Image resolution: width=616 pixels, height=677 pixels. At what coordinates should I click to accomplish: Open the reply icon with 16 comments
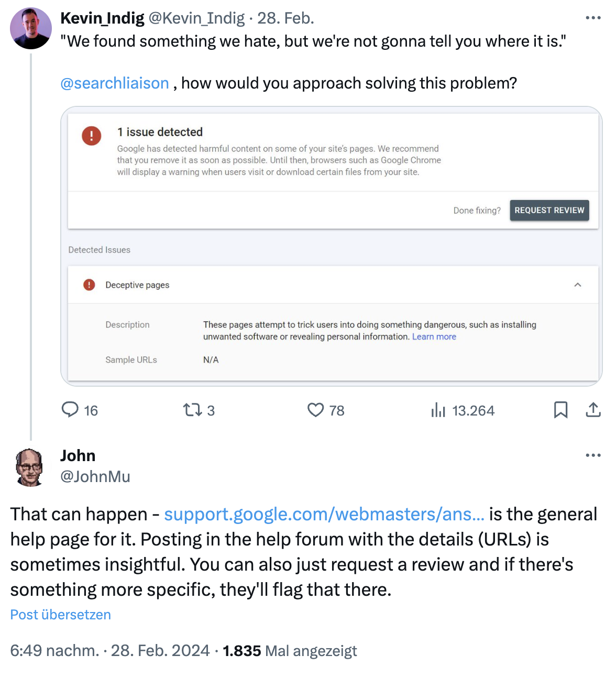coord(70,410)
